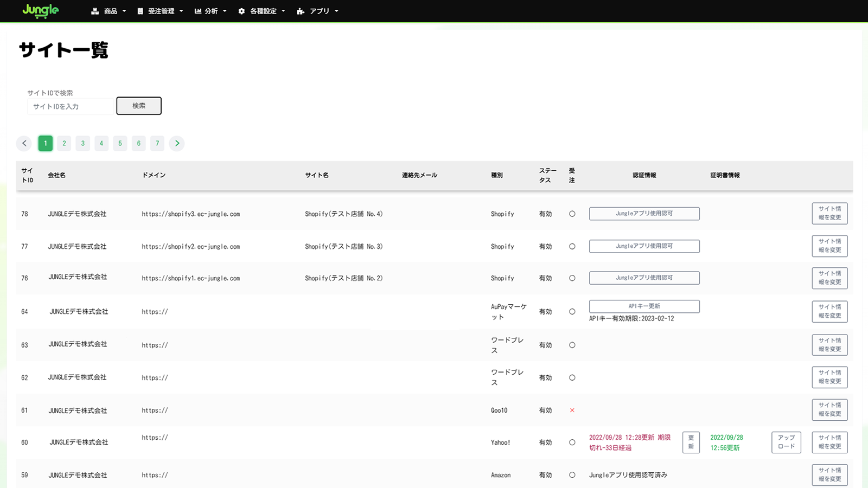Click red X order mark for site 61
Screen dimensions: 868x488
point(572,410)
